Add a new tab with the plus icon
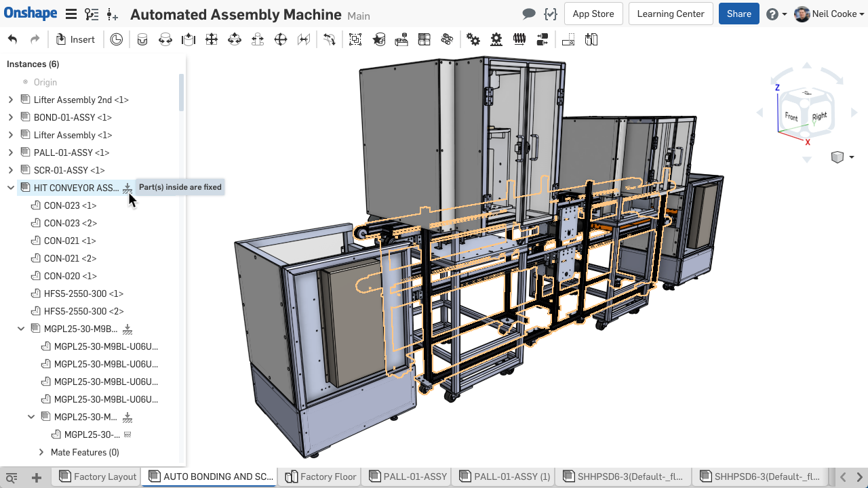Screen dimensions: 868x488 click(x=37, y=477)
